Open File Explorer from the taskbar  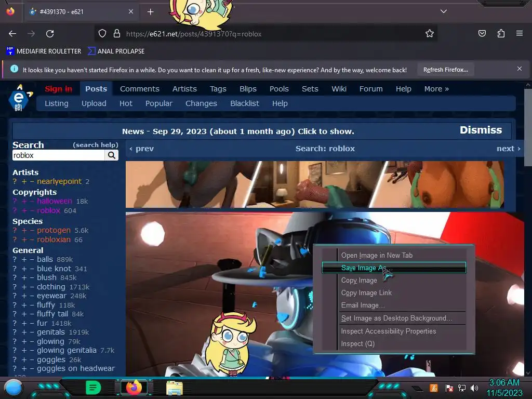tap(175, 388)
